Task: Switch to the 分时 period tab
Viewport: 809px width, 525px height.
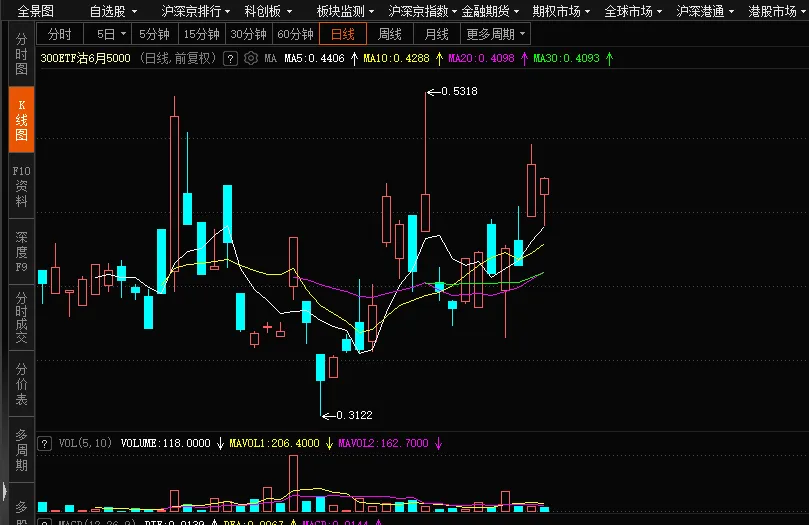Action: point(60,34)
